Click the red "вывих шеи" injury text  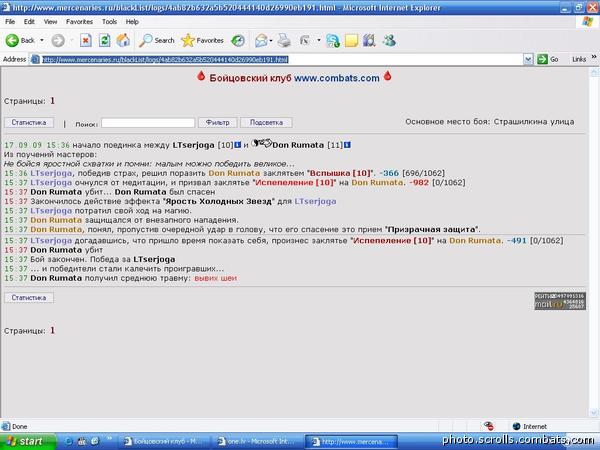pyautogui.click(x=215, y=278)
